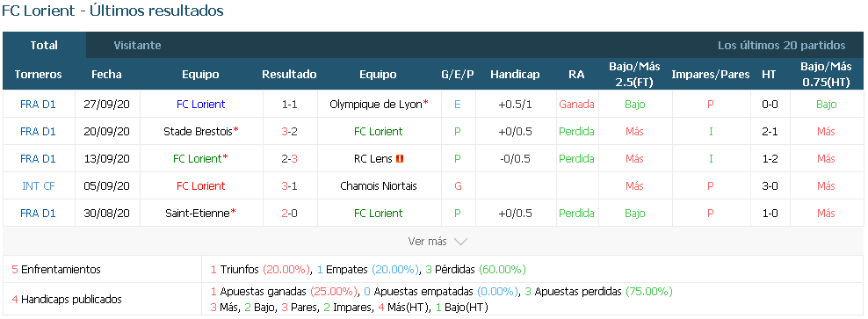
Task: Click the Impares/Pares column header
Action: [x=710, y=74]
